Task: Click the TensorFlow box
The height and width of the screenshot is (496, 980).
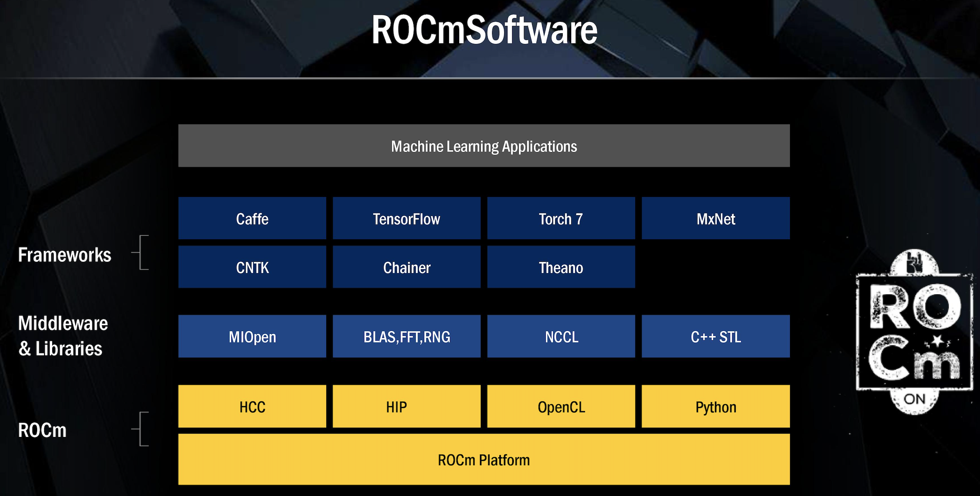Action: [x=406, y=218]
